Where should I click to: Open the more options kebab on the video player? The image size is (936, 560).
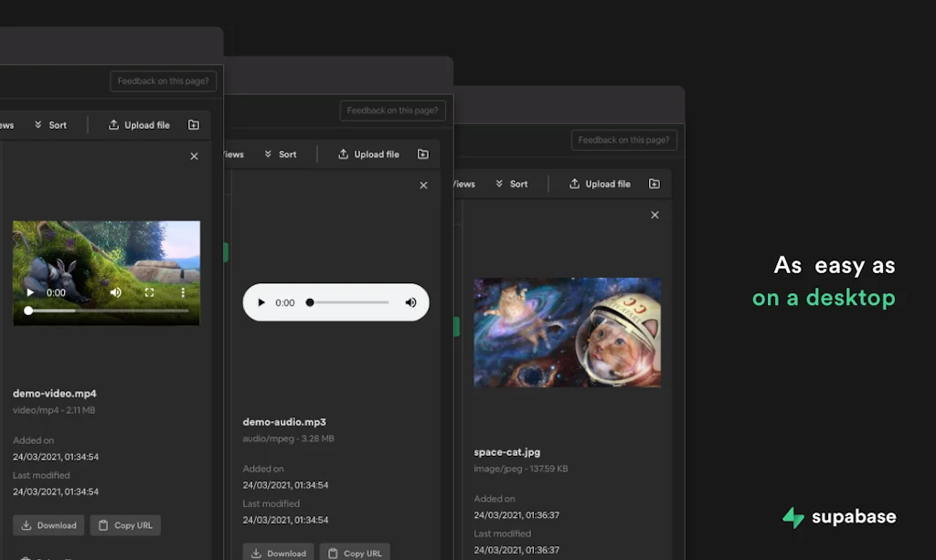[x=183, y=292]
